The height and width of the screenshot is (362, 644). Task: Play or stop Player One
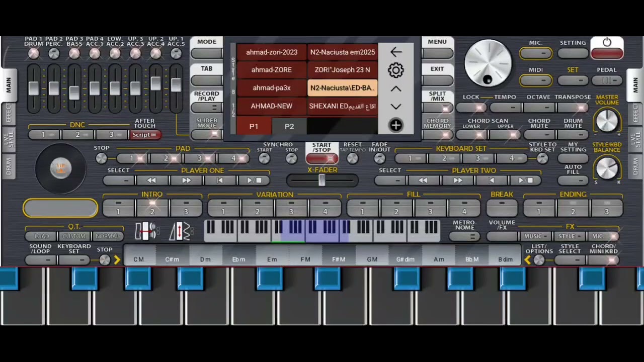(254, 180)
